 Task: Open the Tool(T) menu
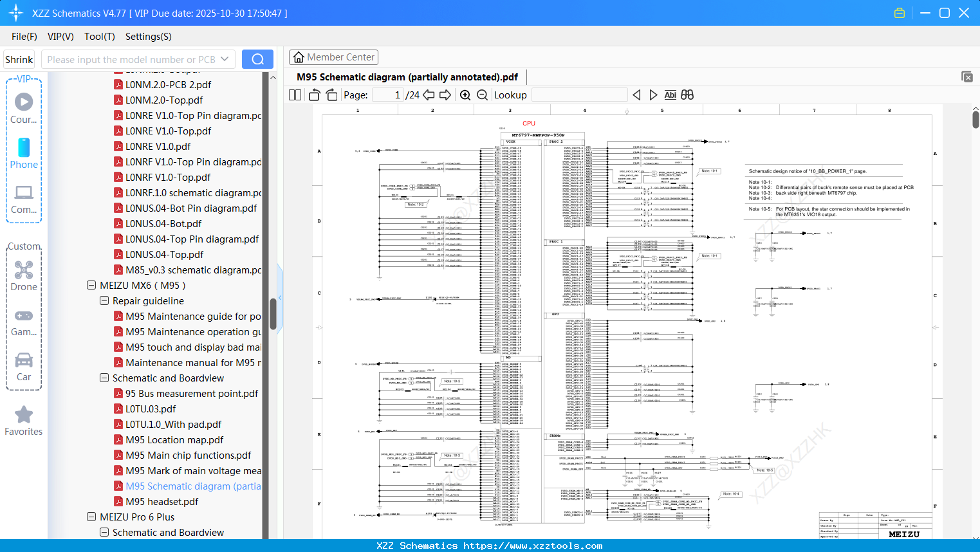99,37
